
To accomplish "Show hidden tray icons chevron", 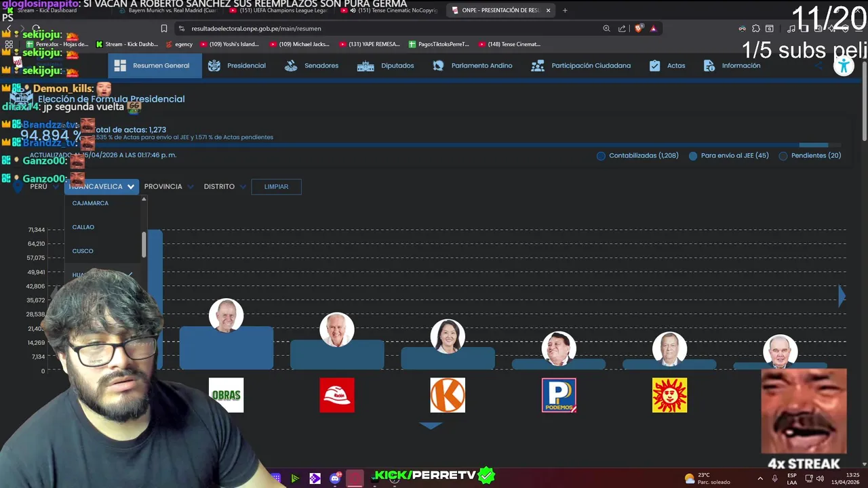I will point(759,478).
